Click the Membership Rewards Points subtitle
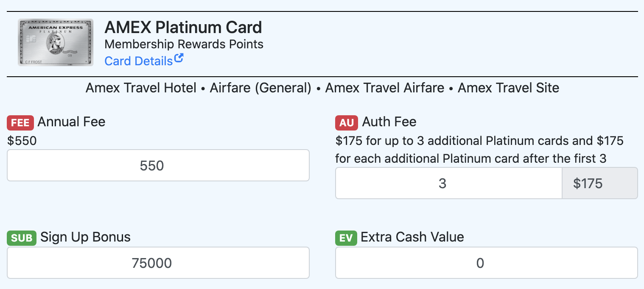The width and height of the screenshot is (644, 289). (184, 44)
